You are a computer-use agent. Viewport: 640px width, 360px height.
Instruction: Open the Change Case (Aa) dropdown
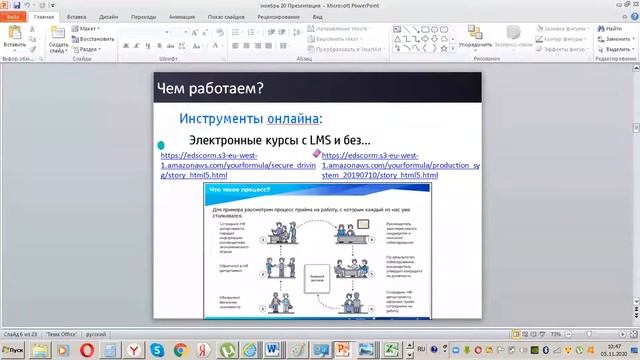198,46
